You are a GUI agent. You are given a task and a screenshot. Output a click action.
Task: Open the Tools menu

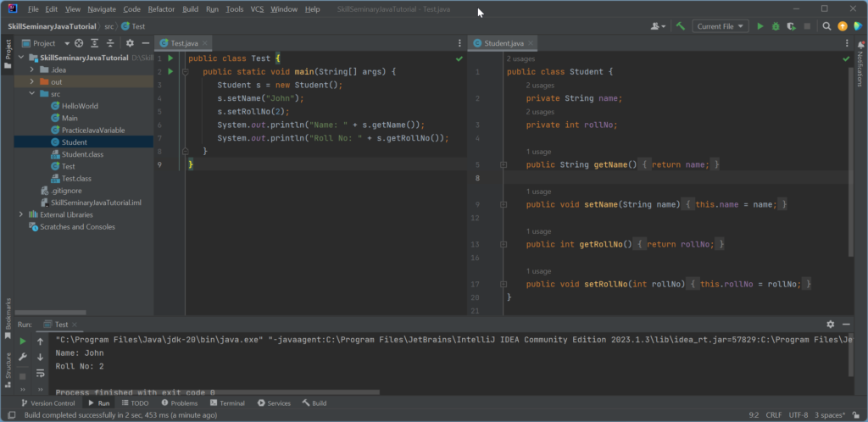tap(235, 9)
